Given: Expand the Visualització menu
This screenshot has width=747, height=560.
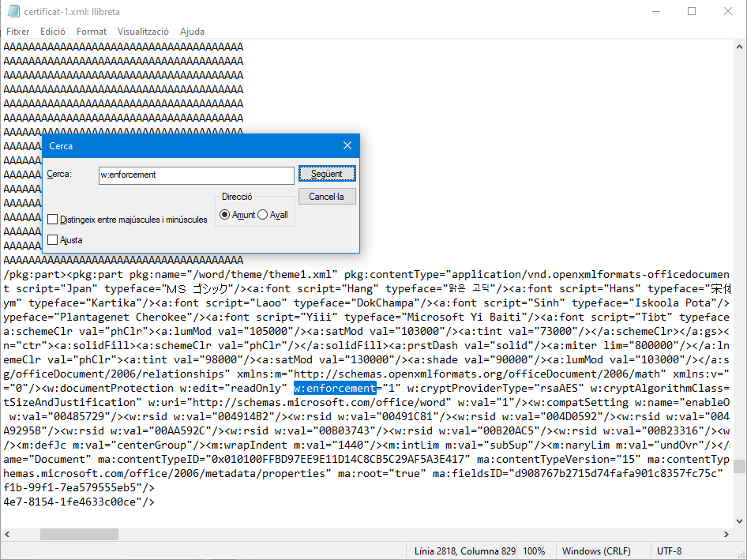Looking at the screenshot, I should point(143,32).
